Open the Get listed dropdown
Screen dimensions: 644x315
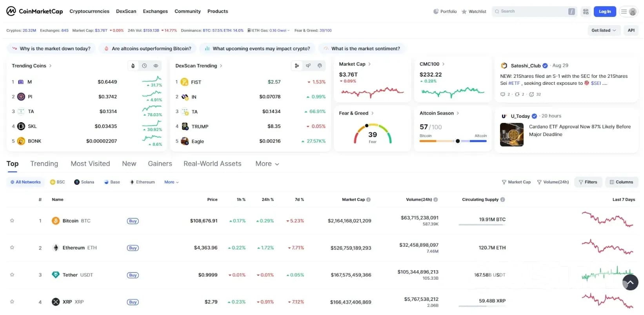point(604,30)
